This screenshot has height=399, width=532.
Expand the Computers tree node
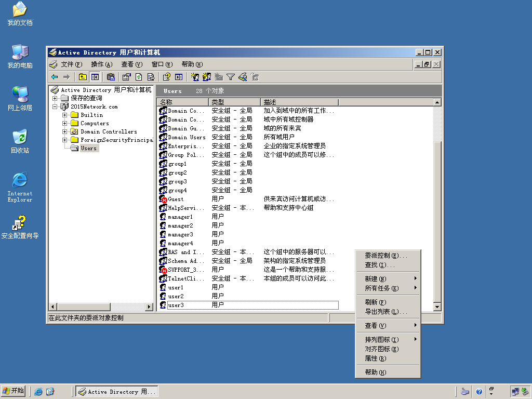point(64,123)
